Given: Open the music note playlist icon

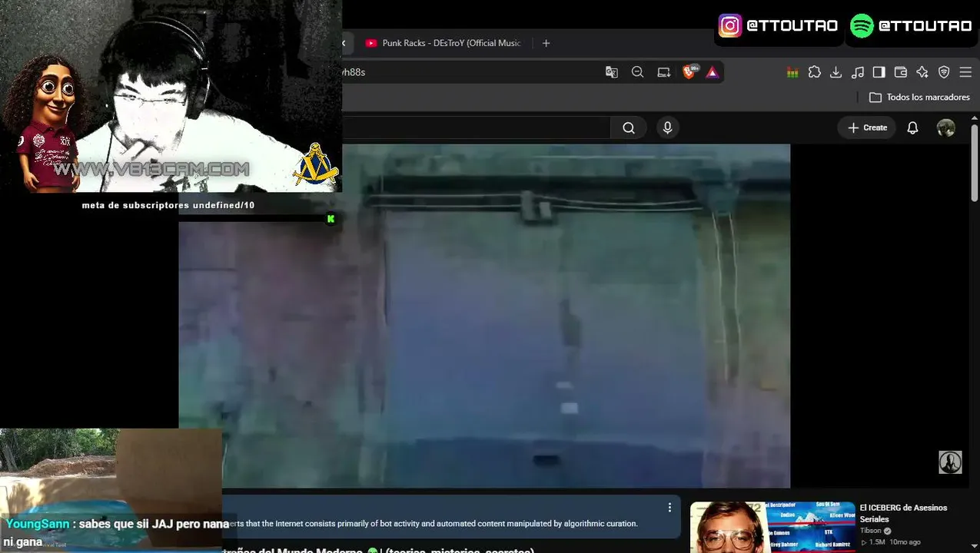Looking at the screenshot, I should point(858,72).
